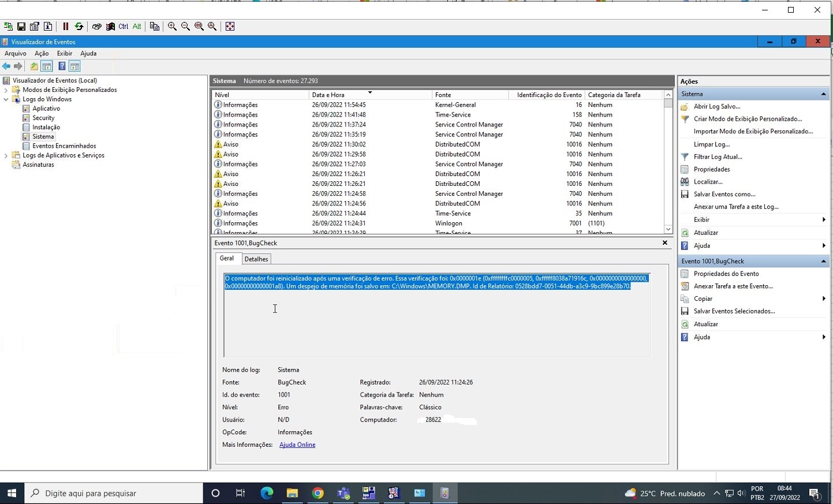Click Limpar Log in the actions pane

(711, 144)
